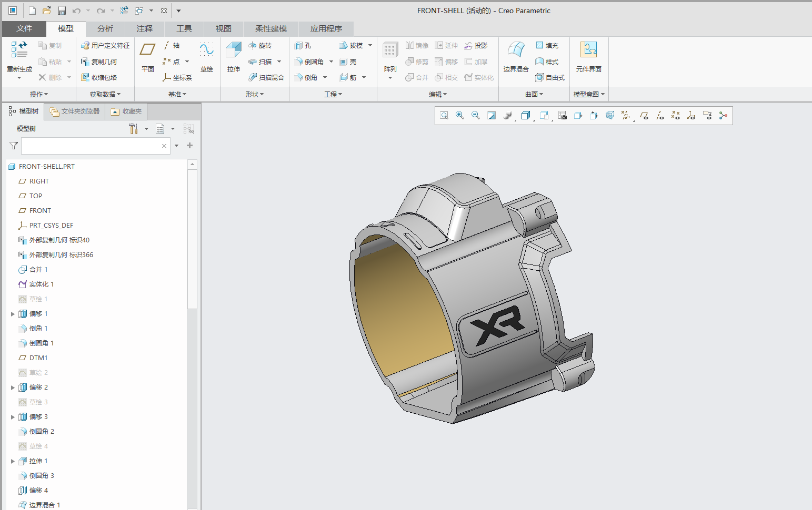Click 重新生成 to regenerate the model
This screenshot has width=812, height=510.
(x=19, y=58)
